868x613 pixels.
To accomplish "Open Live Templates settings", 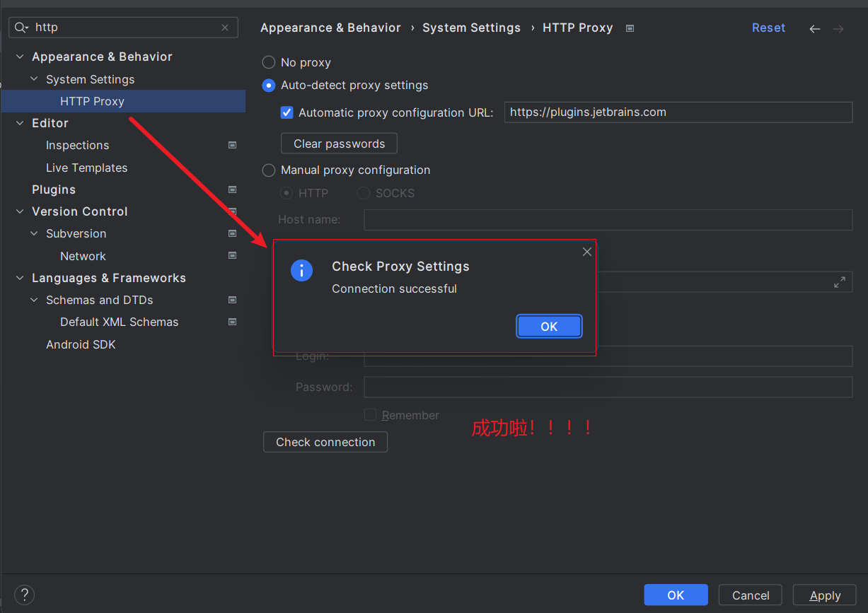I will [x=86, y=168].
